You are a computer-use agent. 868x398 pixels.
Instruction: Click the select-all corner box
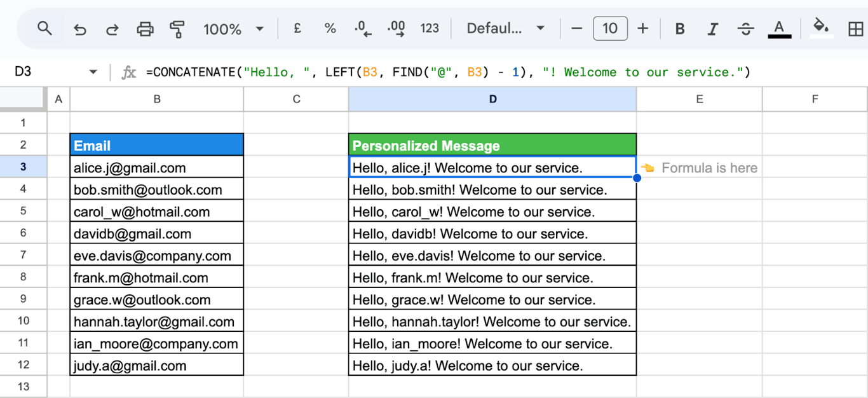24,99
